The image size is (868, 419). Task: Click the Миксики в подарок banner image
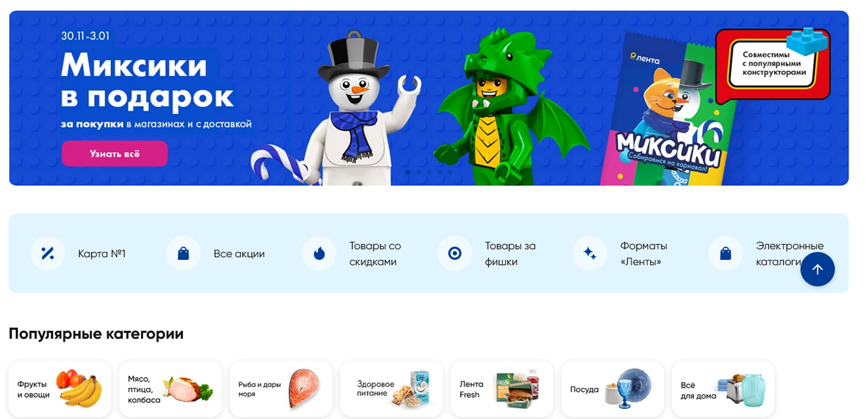429,98
